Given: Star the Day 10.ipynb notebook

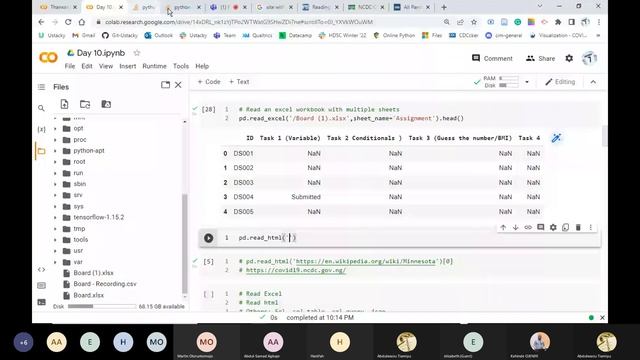Looking at the screenshot, I should 137,53.
